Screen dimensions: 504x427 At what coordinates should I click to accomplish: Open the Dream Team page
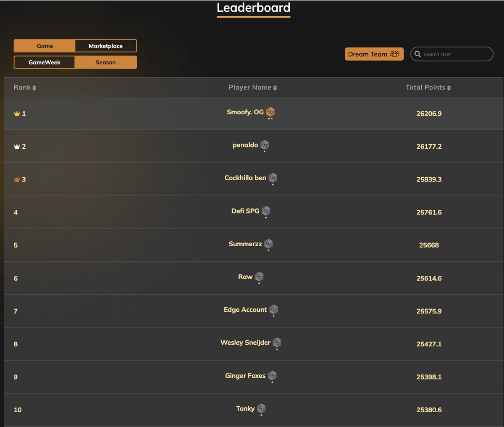[374, 54]
